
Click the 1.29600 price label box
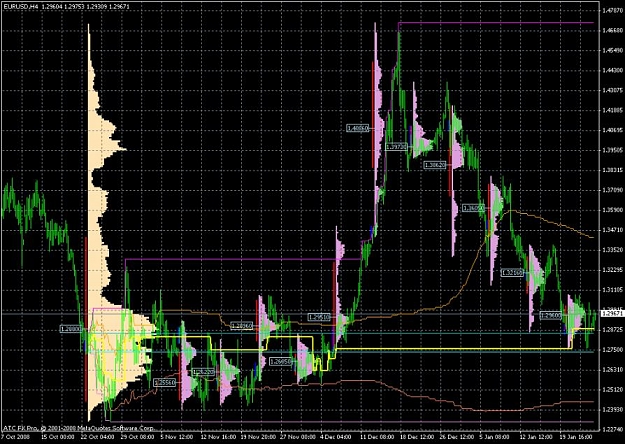click(x=550, y=315)
